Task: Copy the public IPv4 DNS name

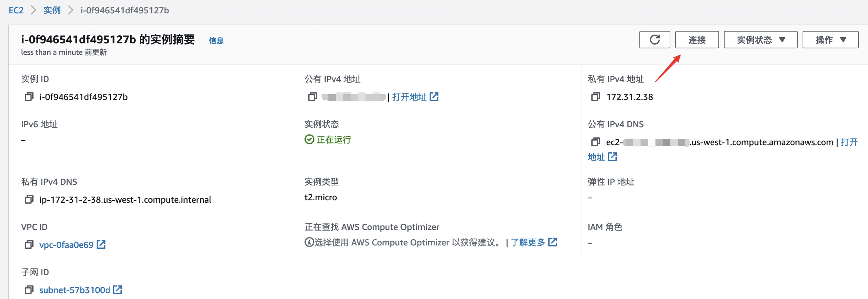Action: (595, 142)
